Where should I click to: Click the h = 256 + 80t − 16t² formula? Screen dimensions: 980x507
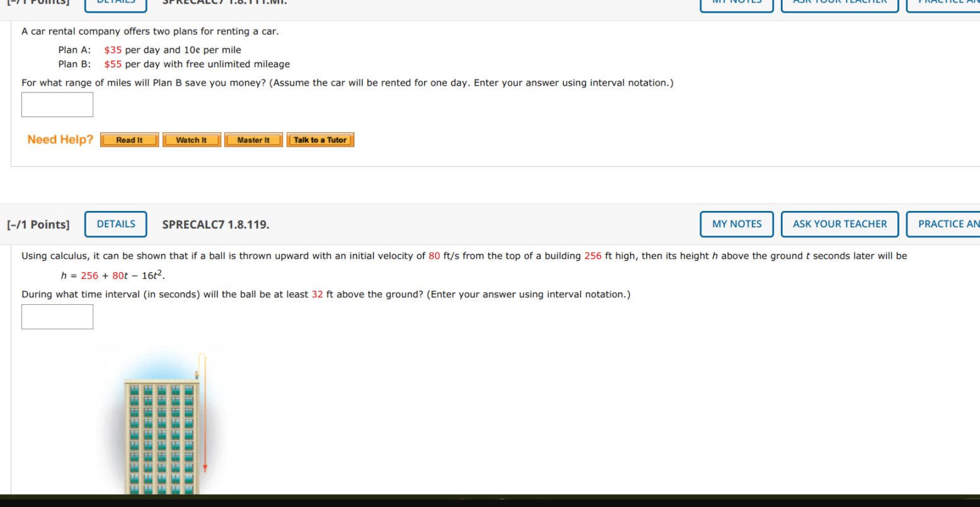[113, 275]
